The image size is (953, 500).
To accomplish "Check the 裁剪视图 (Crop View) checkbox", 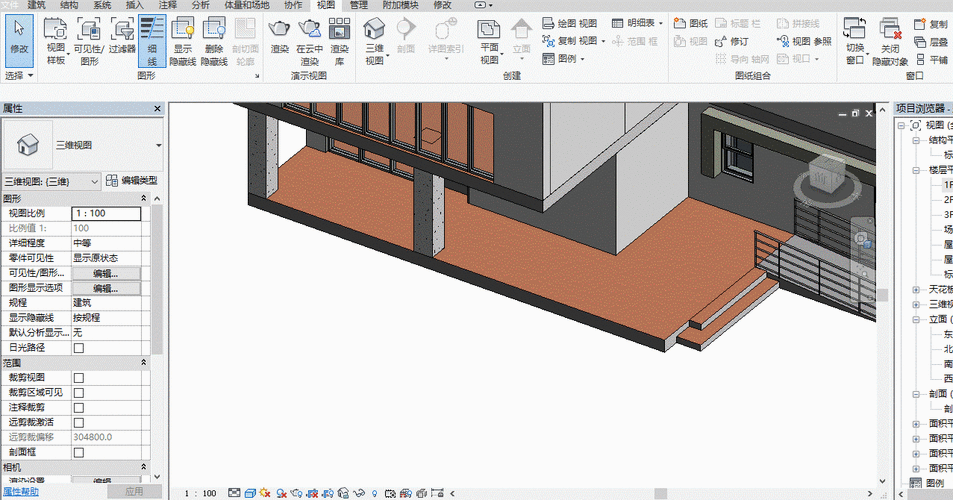I will (79, 378).
